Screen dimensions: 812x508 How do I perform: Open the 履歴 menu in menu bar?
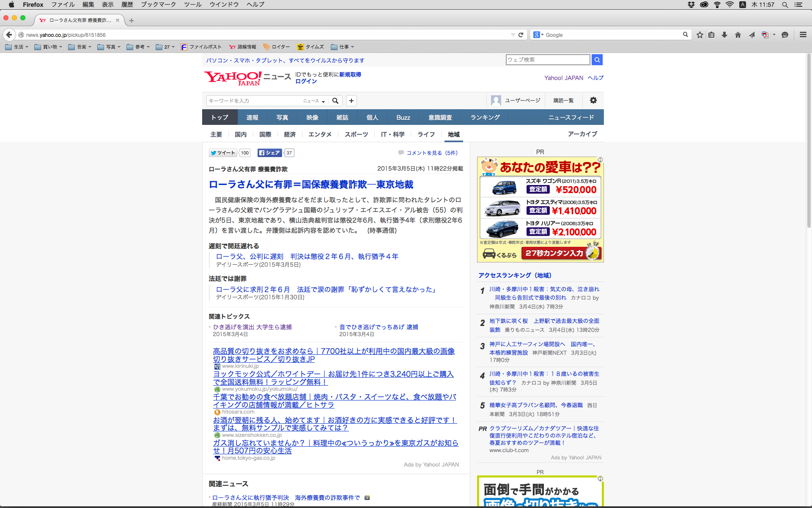pyautogui.click(x=127, y=5)
